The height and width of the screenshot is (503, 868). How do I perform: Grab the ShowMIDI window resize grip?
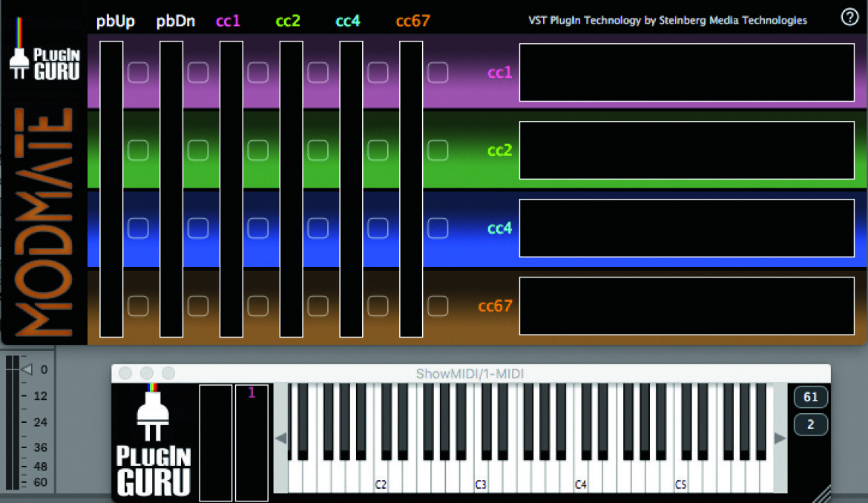click(x=822, y=494)
